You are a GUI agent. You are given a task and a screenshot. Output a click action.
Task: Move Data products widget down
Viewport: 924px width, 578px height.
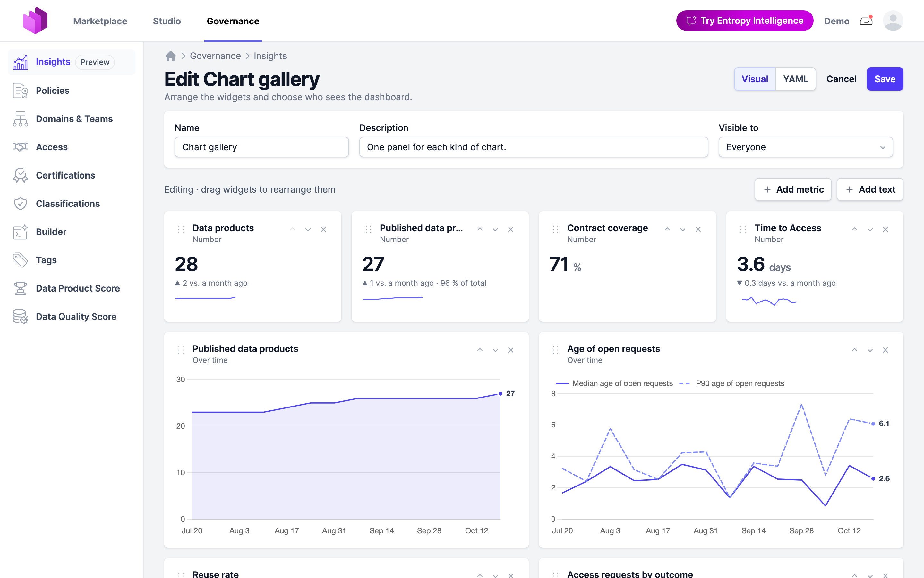(308, 229)
